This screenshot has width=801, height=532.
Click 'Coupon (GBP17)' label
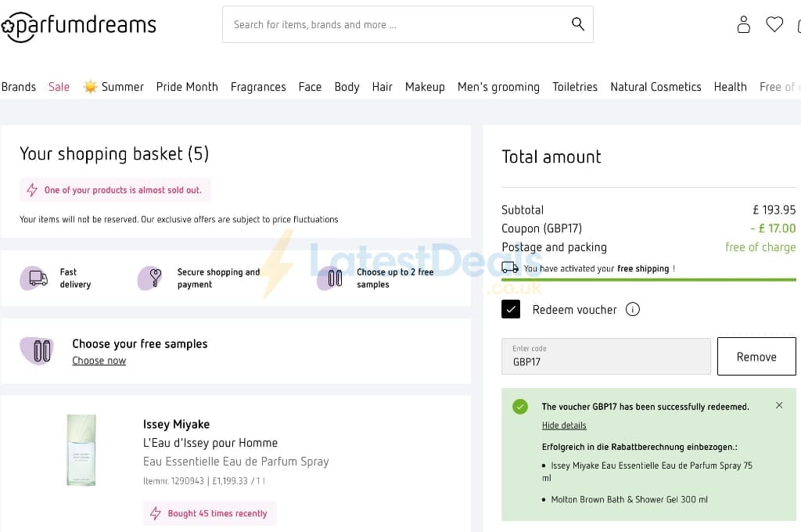[x=541, y=228]
